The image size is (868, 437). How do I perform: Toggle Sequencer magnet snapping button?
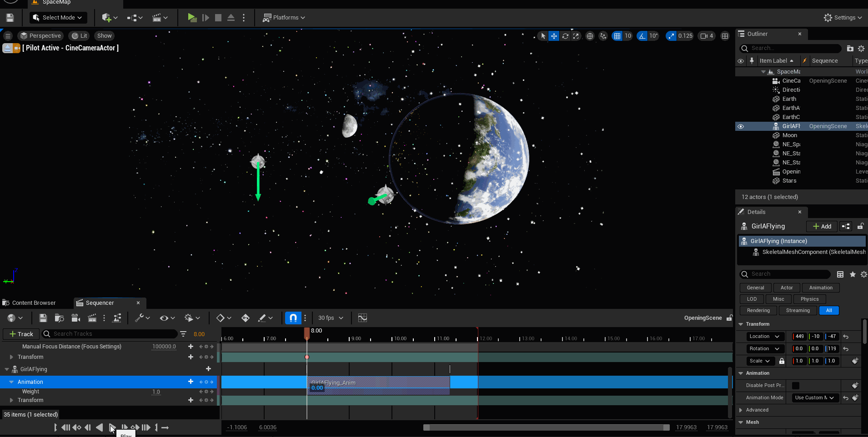click(x=293, y=318)
